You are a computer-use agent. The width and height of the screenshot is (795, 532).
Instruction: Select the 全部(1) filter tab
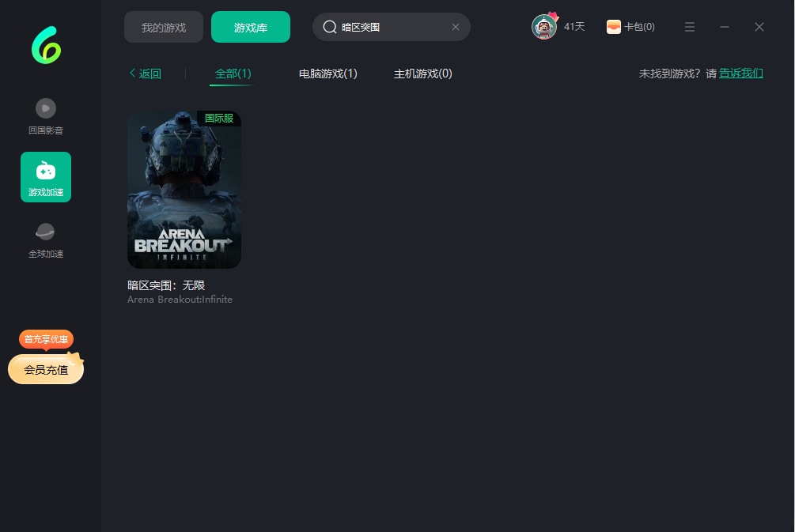pos(233,74)
